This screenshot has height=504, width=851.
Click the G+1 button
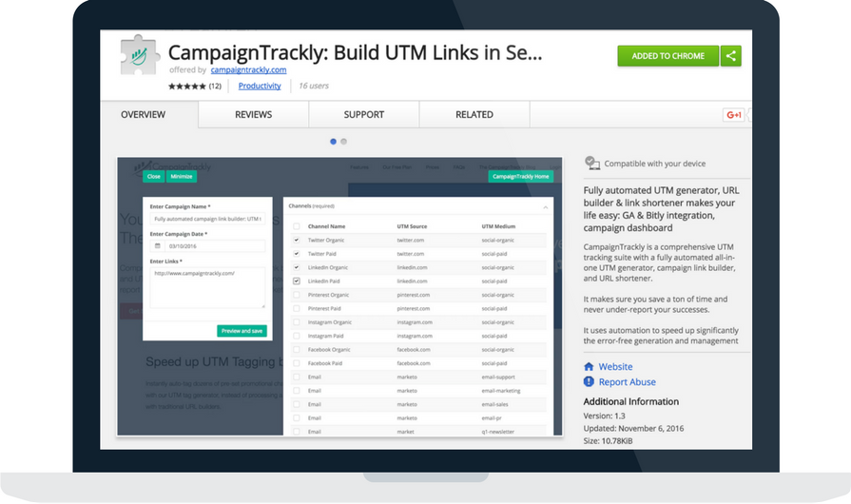point(733,115)
